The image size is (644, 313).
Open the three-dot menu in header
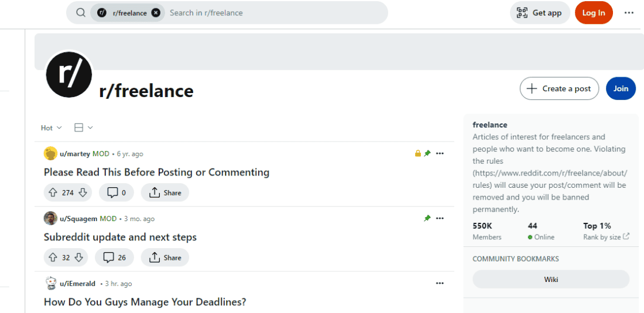(629, 13)
